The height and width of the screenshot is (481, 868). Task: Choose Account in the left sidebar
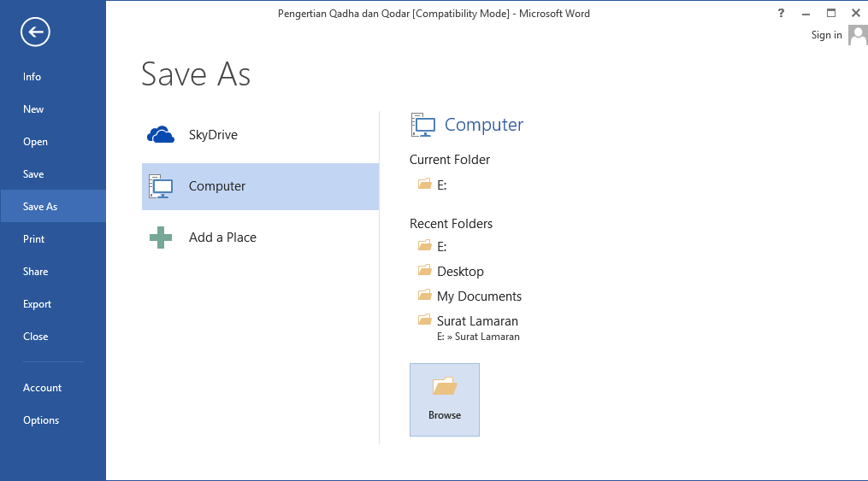tap(43, 388)
